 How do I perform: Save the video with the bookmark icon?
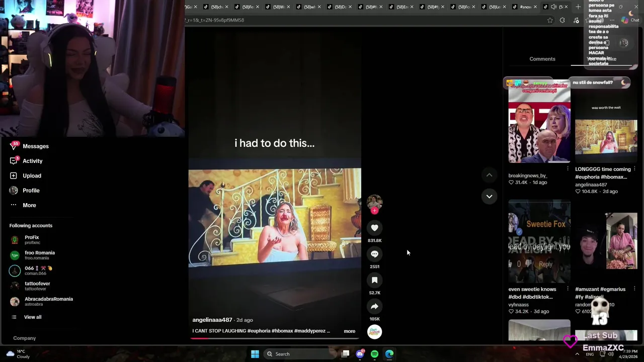[374, 280]
